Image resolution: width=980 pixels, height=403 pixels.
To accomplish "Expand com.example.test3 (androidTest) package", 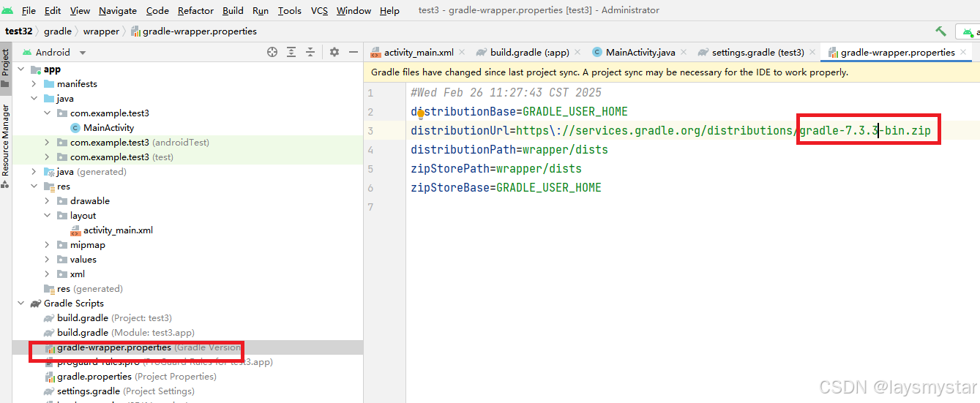I will point(47,143).
